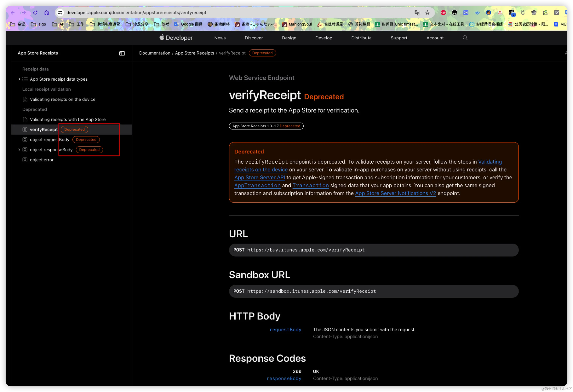The height and width of the screenshot is (392, 573).
Task: Bookmark this page with the star icon
Action: [427, 13]
